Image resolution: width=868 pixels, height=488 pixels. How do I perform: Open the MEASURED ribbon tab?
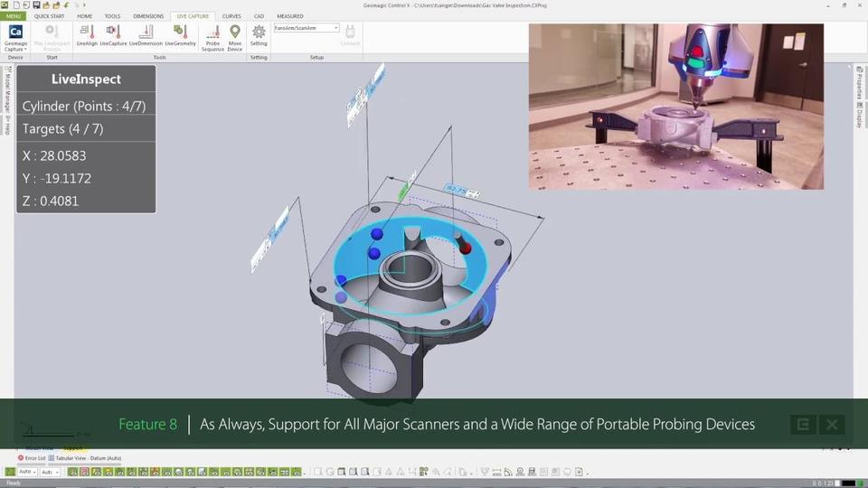(x=290, y=16)
